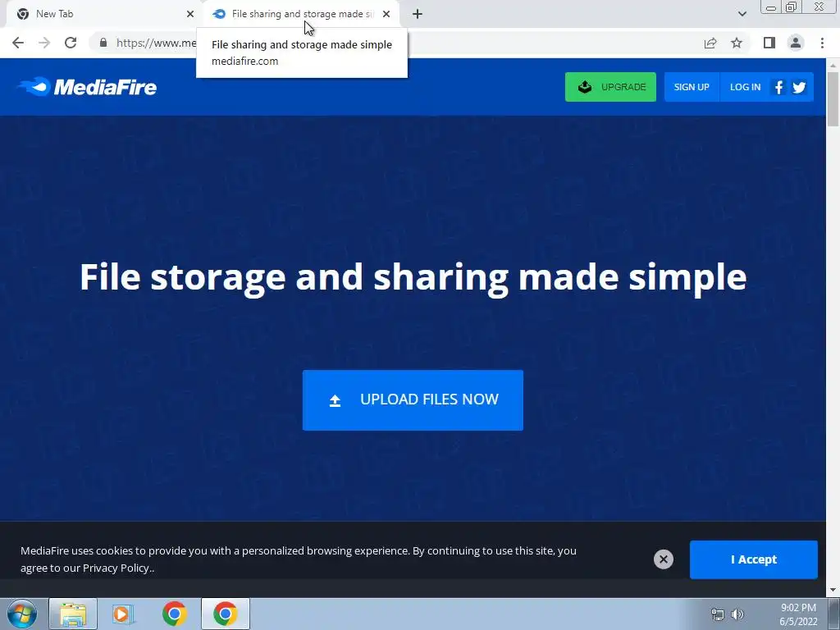
Task: Click the browser forward arrow
Action: pos(44,43)
